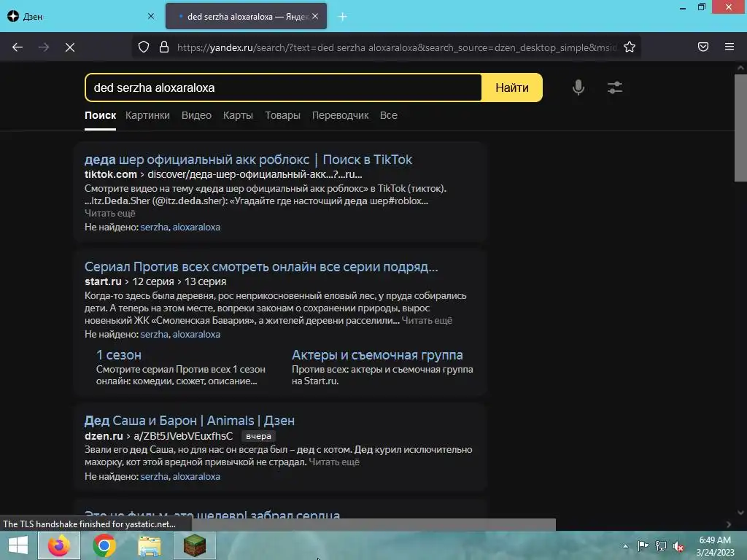Focus the Yandex search input field

(284, 87)
